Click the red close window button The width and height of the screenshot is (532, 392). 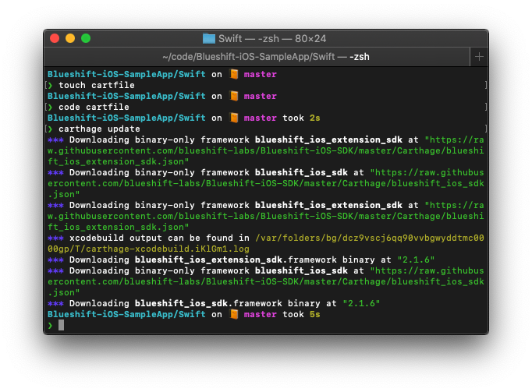tap(55, 38)
